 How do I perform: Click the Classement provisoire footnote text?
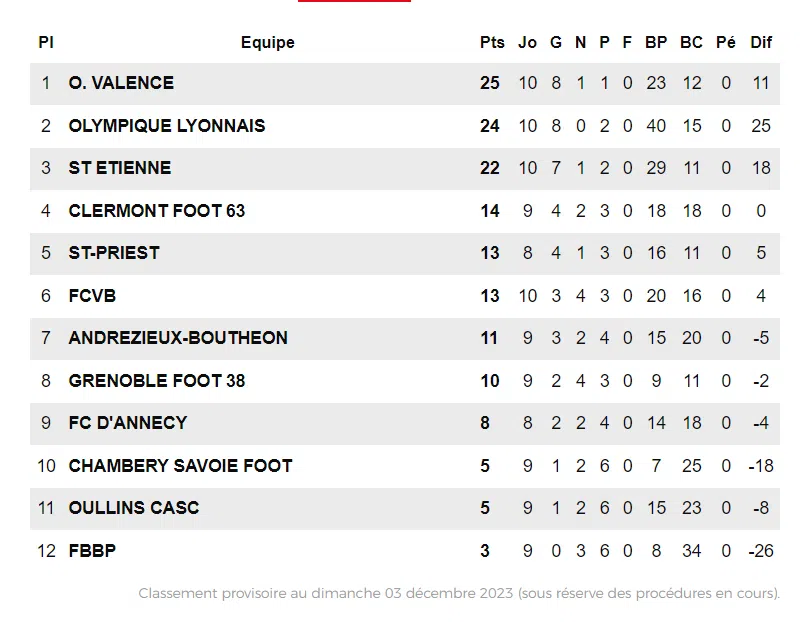pyautogui.click(x=459, y=593)
